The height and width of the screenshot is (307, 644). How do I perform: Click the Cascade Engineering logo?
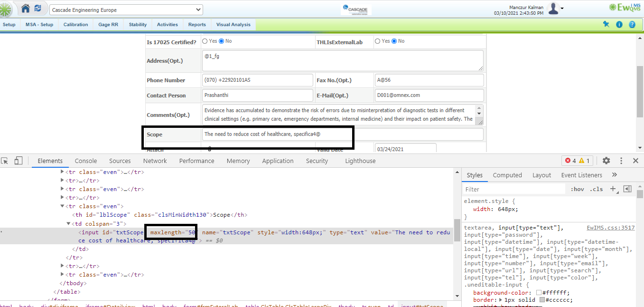[x=356, y=10]
